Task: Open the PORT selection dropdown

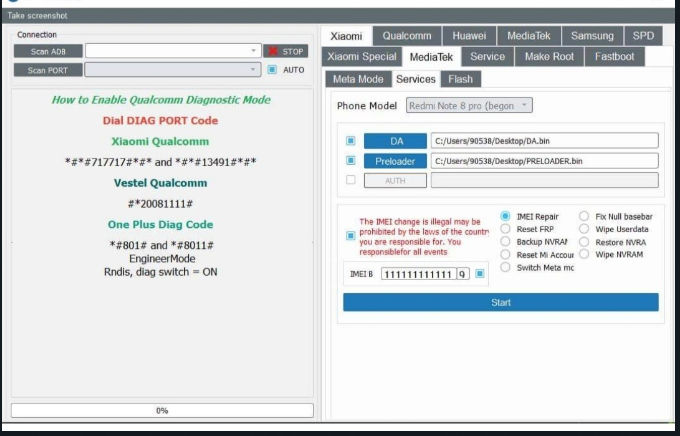Action: [173, 69]
